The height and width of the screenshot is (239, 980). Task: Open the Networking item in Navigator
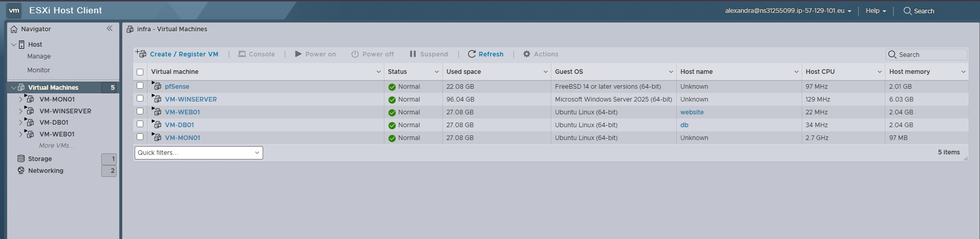[45, 171]
